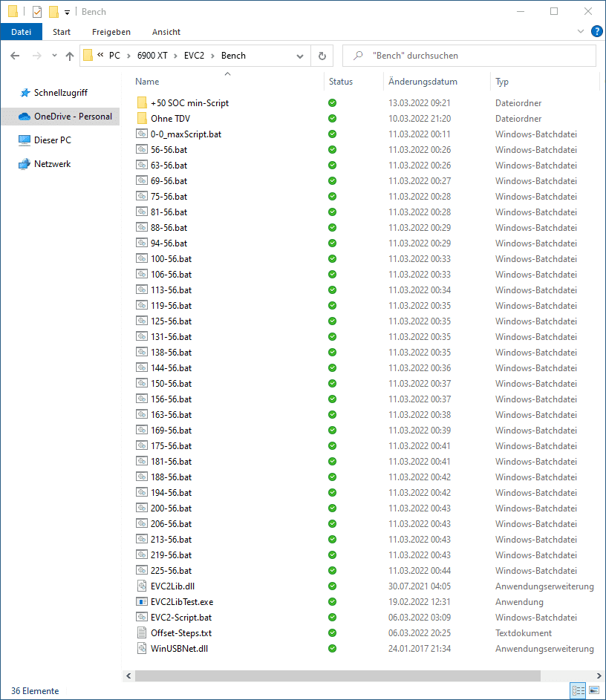Expand hidden path chevron before PC

tap(100, 55)
